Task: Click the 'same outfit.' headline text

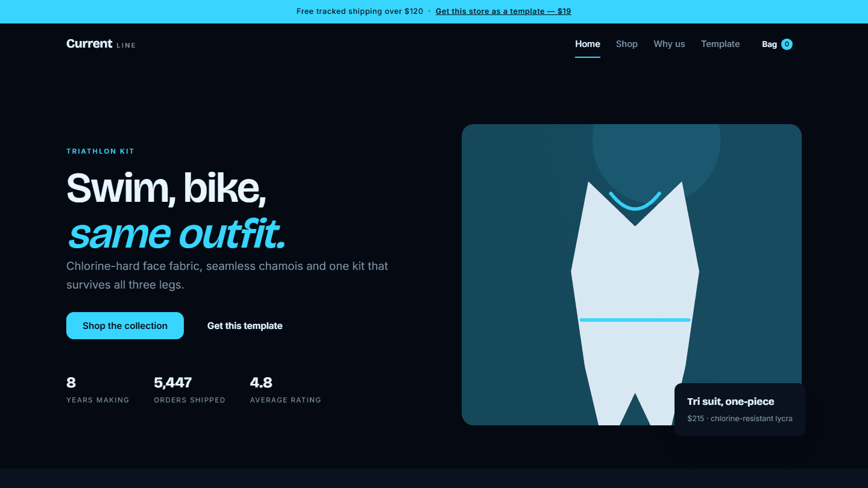Action: coord(176,234)
